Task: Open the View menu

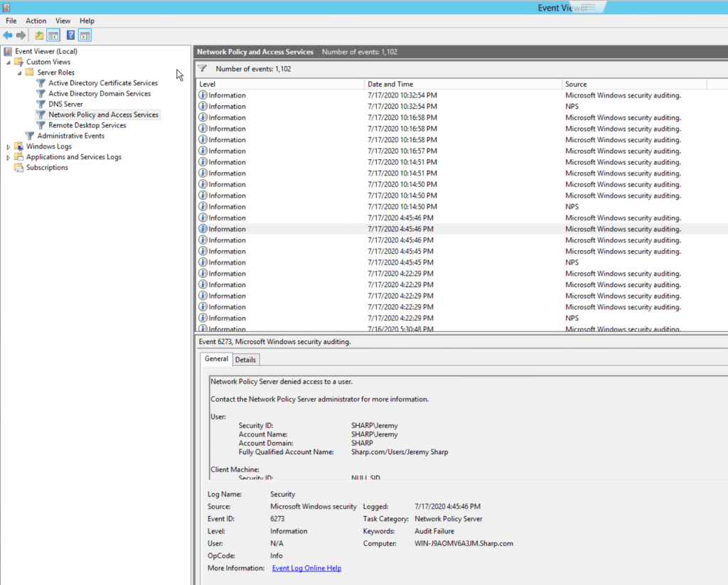Action: 63,21
